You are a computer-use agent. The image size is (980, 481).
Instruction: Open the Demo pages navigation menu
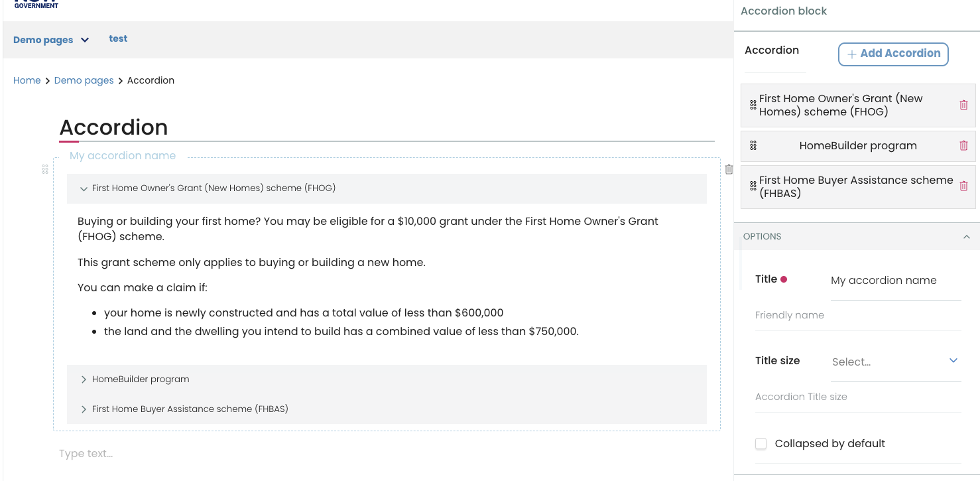pyautogui.click(x=51, y=40)
